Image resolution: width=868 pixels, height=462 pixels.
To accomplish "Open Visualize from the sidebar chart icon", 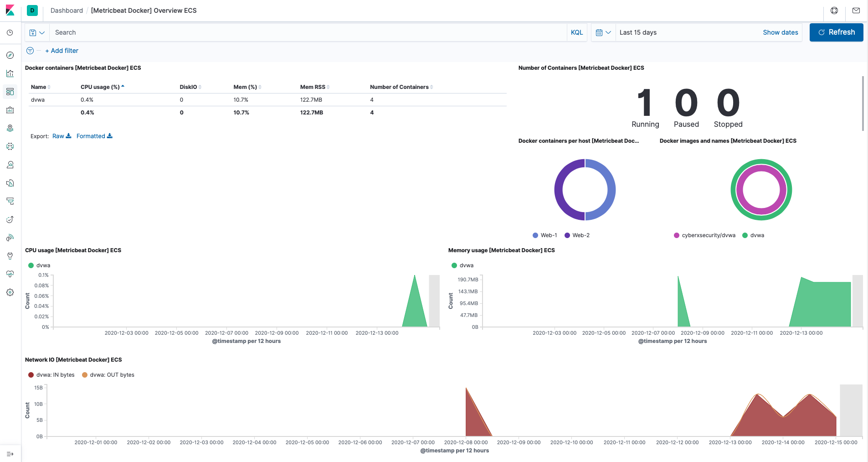I will tap(10, 73).
